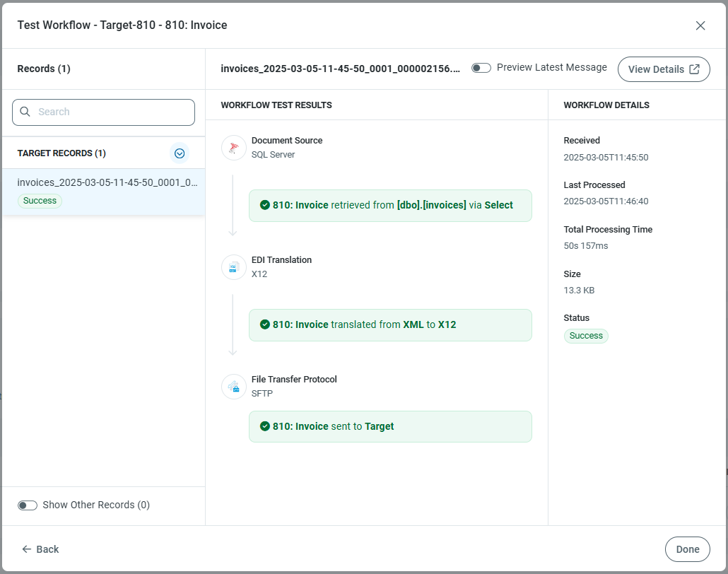Click the green checkmark on translated message
This screenshot has width=728, height=574.
(x=265, y=325)
